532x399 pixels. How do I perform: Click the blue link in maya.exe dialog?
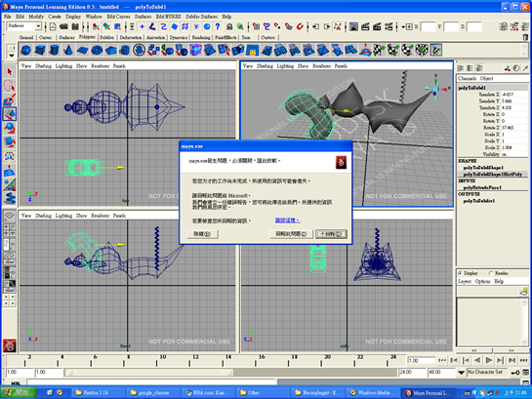[287, 220]
